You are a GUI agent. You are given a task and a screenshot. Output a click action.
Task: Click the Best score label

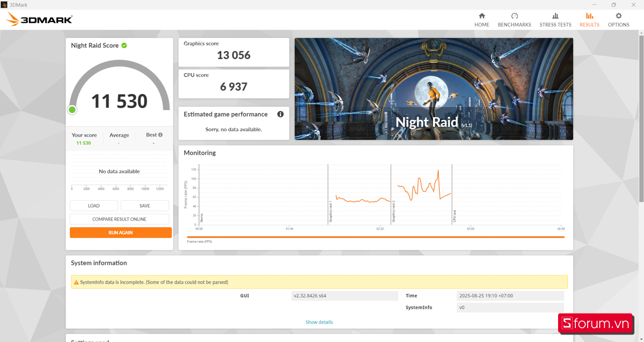coord(151,135)
